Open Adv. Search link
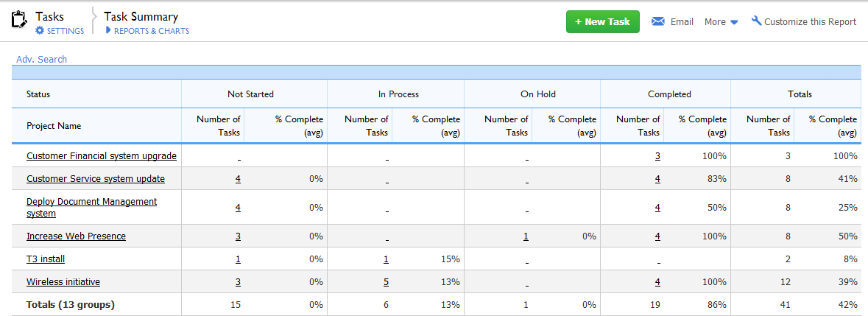The image size is (868, 316). 41,59
